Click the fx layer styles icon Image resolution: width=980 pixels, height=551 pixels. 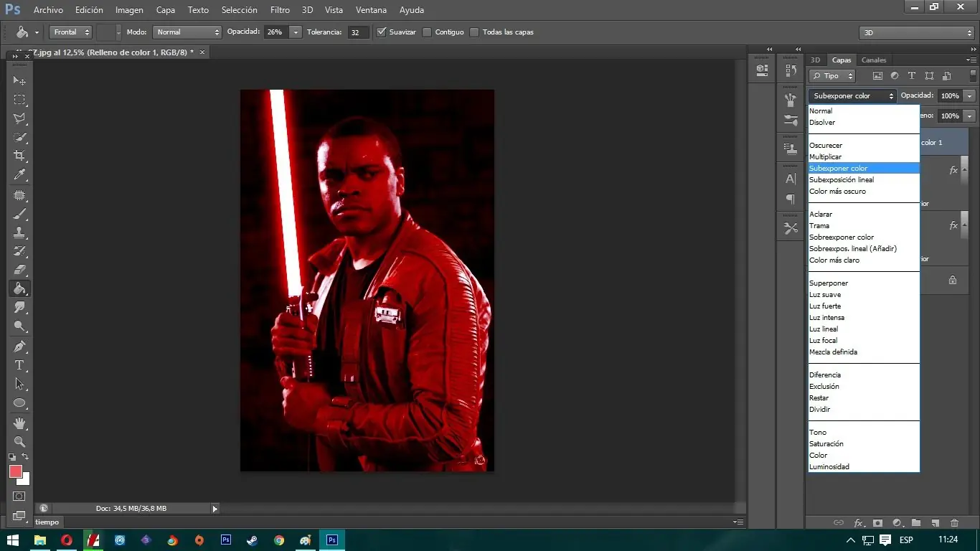pyautogui.click(x=859, y=523)
